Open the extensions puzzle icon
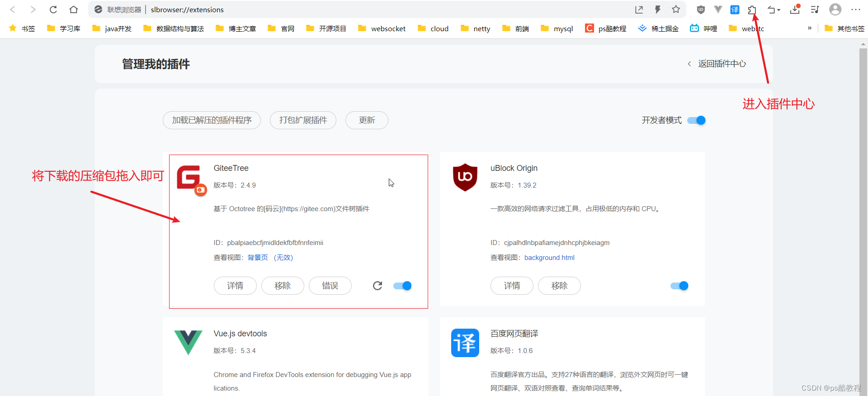The width and height of the screenshot is (868, 396). coord(752,9)
